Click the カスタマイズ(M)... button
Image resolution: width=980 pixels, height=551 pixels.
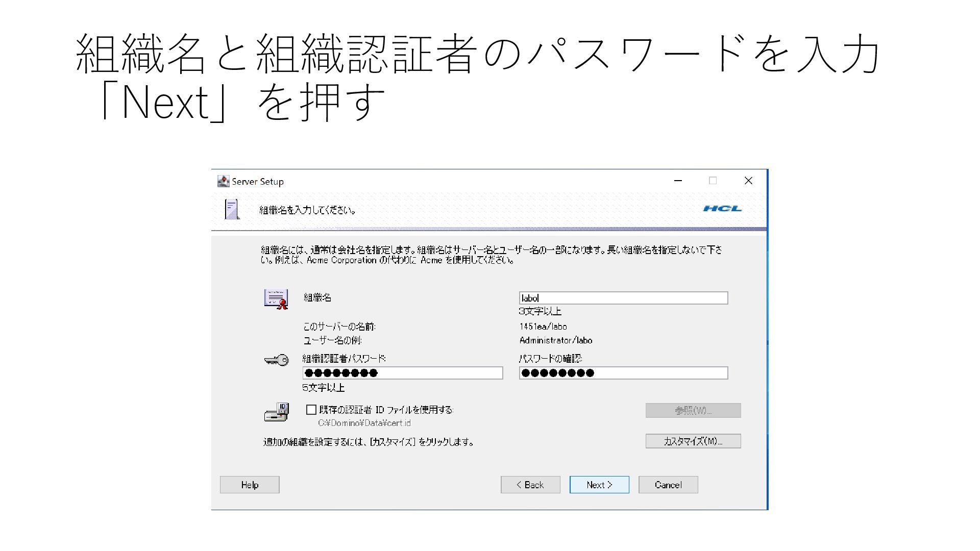(693, 441)
